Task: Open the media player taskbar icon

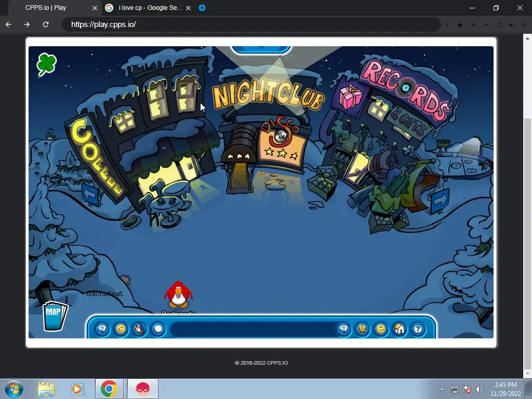Action: 77,389
